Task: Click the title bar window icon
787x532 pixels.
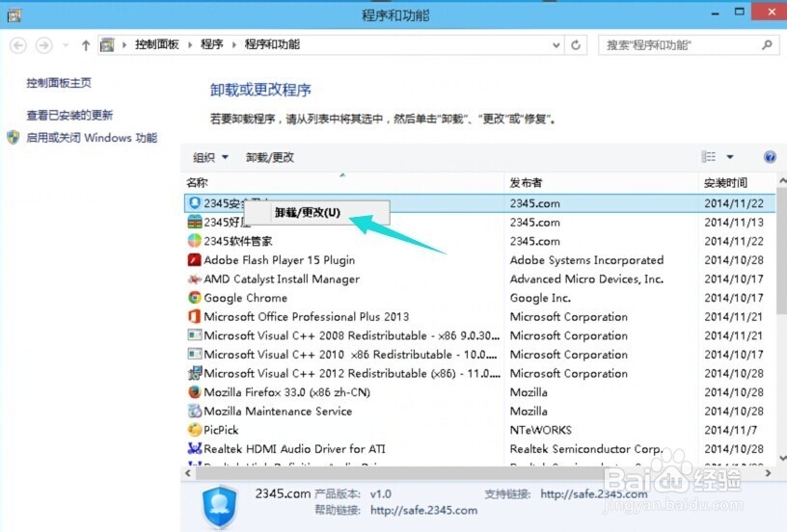Action: 14,15
